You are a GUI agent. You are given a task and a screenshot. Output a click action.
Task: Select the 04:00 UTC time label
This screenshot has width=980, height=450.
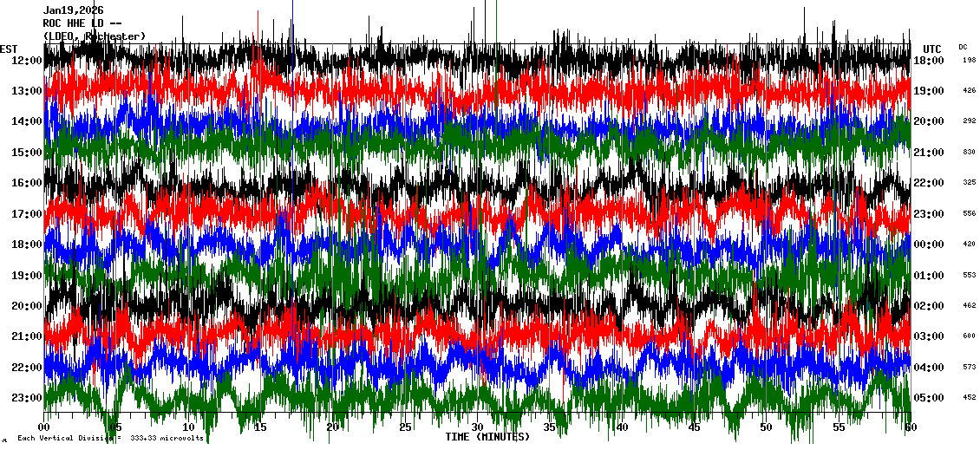(x=928, y=367)
